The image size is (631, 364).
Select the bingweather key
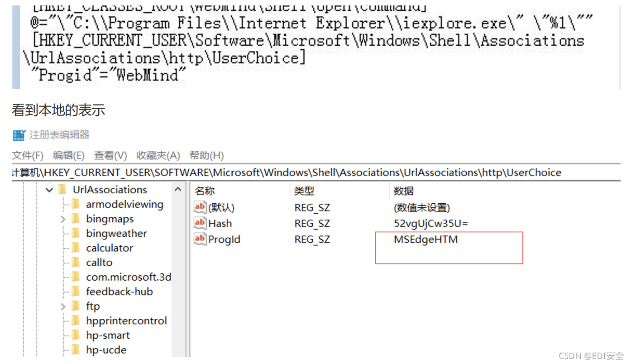(116, 233)
